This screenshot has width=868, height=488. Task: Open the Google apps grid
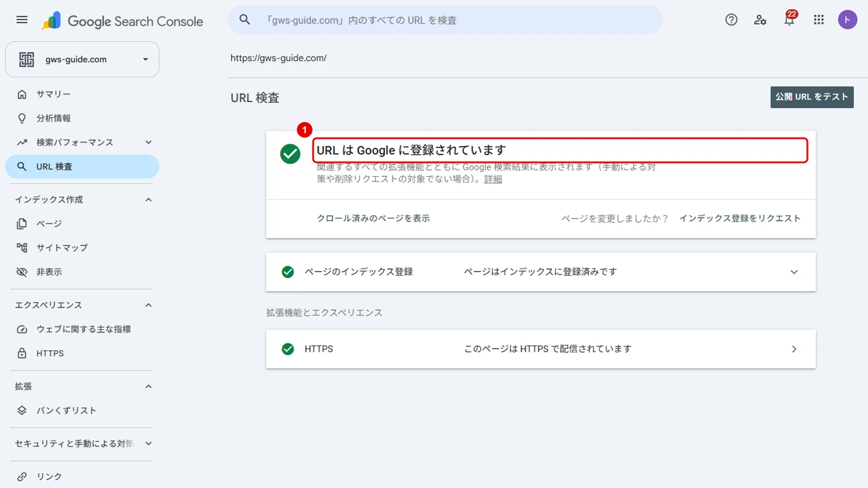(x=819, y=20)
